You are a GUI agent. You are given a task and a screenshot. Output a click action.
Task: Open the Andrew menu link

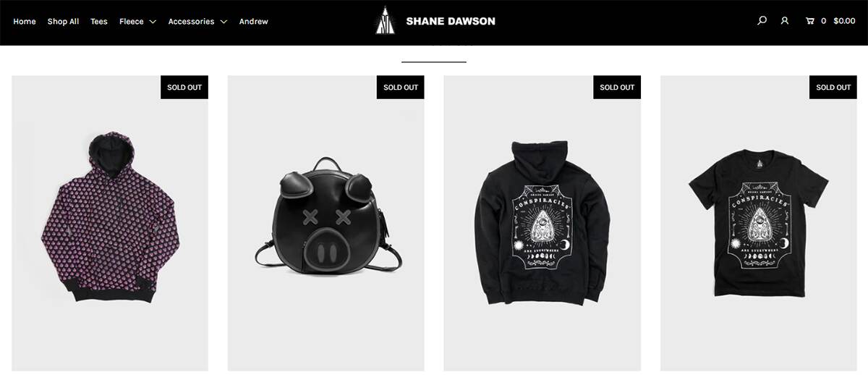pyautogui.click(x=254, y=21)
